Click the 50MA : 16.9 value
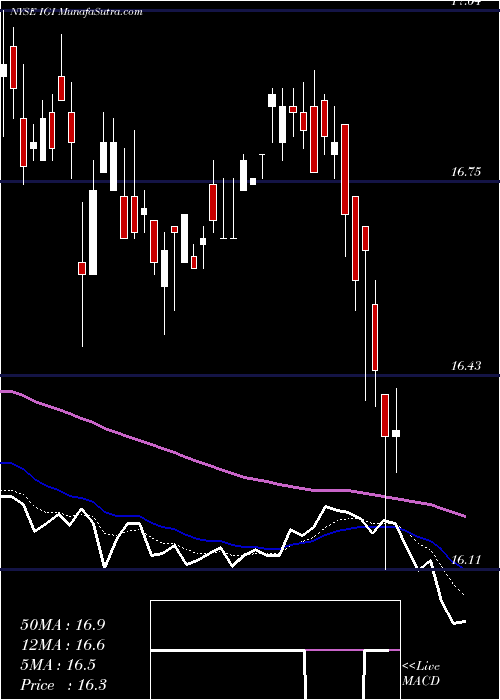The image size is (500, 700). click(63, 625)
